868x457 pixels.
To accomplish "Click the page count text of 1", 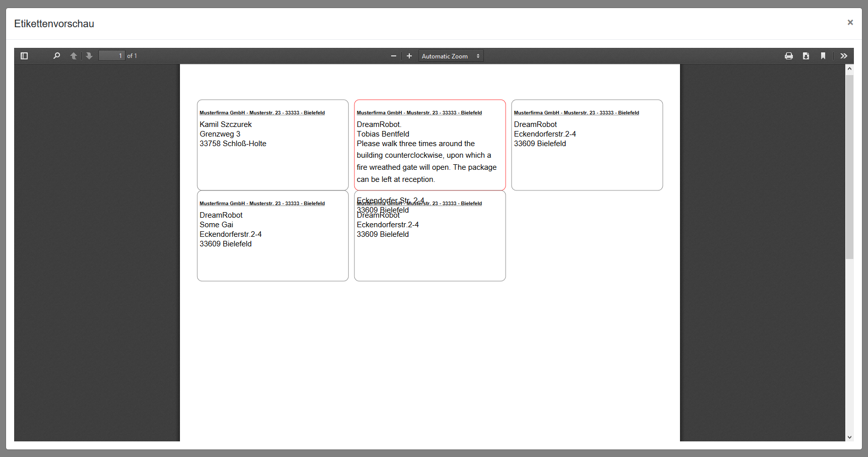I will pyautogui.click(x=132, y=56).
